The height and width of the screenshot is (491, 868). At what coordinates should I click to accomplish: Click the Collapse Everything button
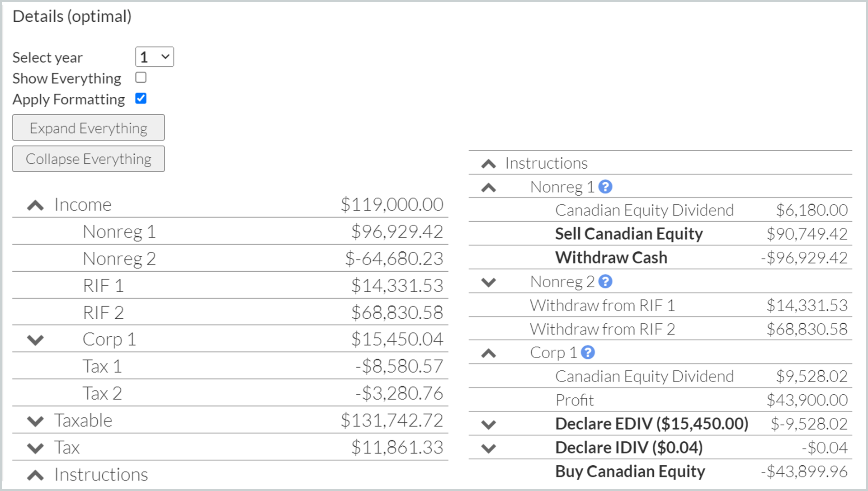[88, 159]
